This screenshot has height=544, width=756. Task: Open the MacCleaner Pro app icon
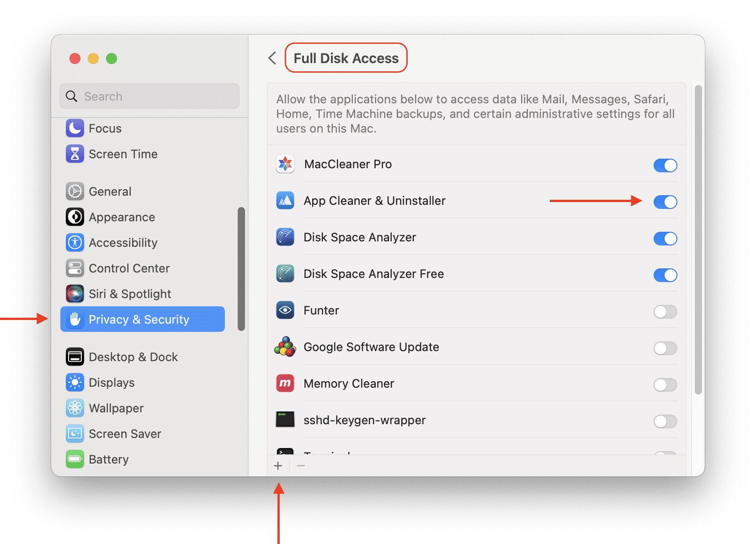coord(285,165)
